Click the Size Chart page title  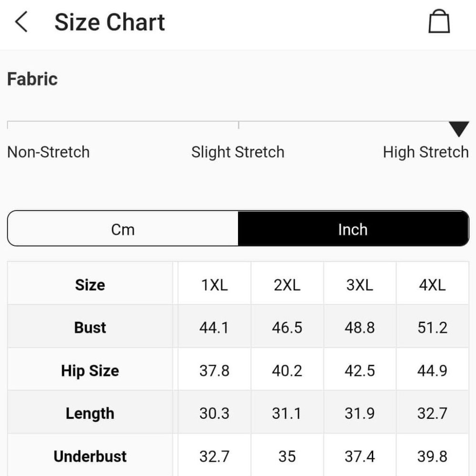(109, 22)
